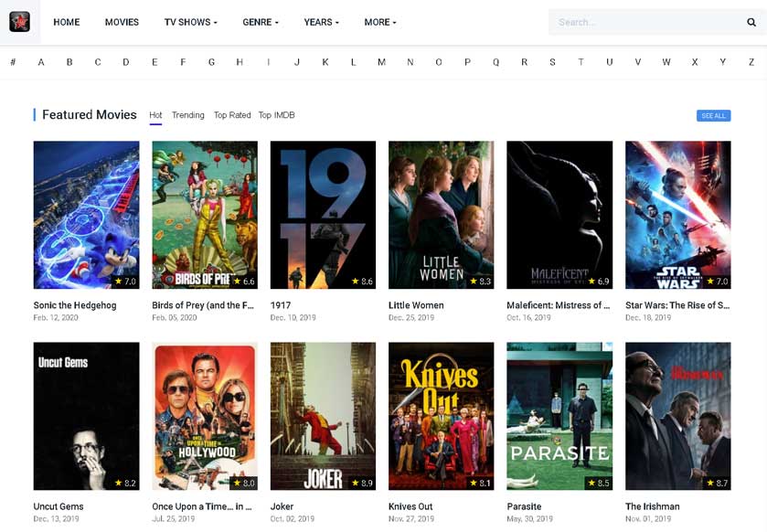Viewport: 767px width, 532px height.
Task: Filter titles starting with W
Action: coord(666,62)
